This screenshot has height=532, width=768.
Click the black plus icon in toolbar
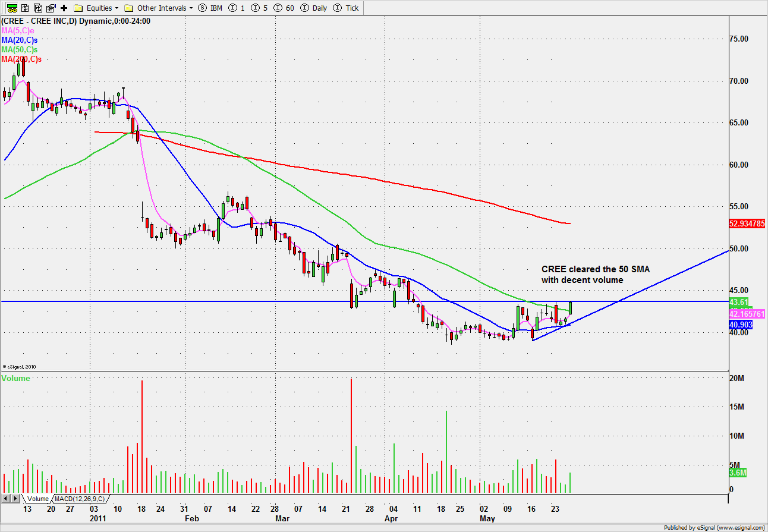(64, 8)
